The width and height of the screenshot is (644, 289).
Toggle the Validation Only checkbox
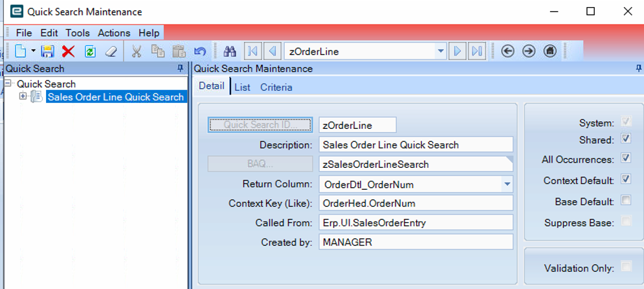[626, 267]
